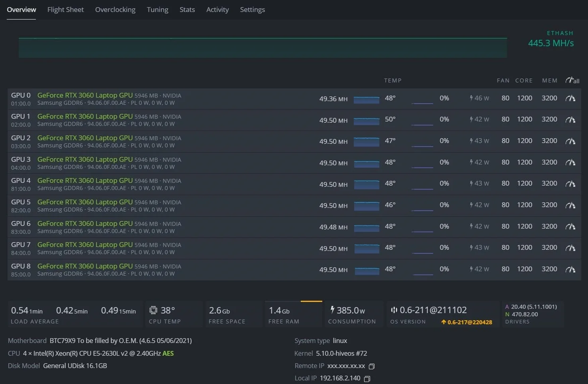Click GPU 8's GeForce RTX 3060 name
The width and height of the screenshot is (588, 384).
[85, 266]
